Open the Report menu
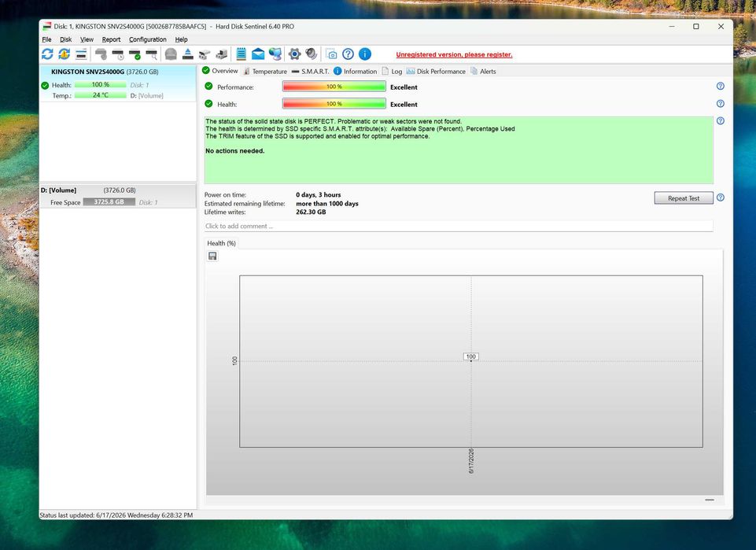Viewport: 756px width, 550px height. point(111,39)
